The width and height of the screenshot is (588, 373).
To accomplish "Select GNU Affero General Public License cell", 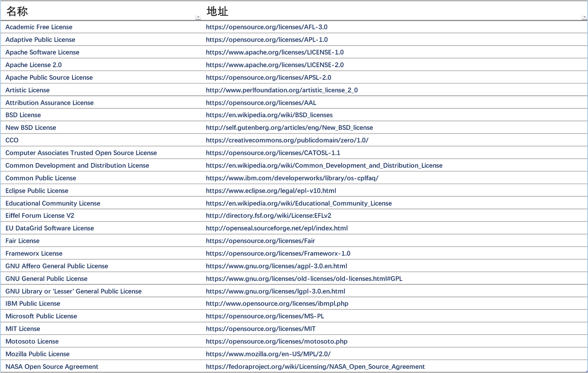I will point(57,266).
